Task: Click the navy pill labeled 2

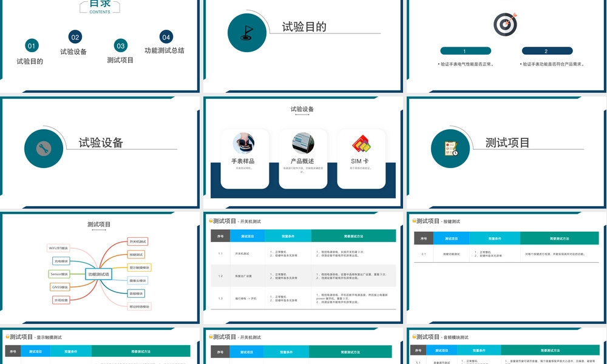Action: click(547, 51)
